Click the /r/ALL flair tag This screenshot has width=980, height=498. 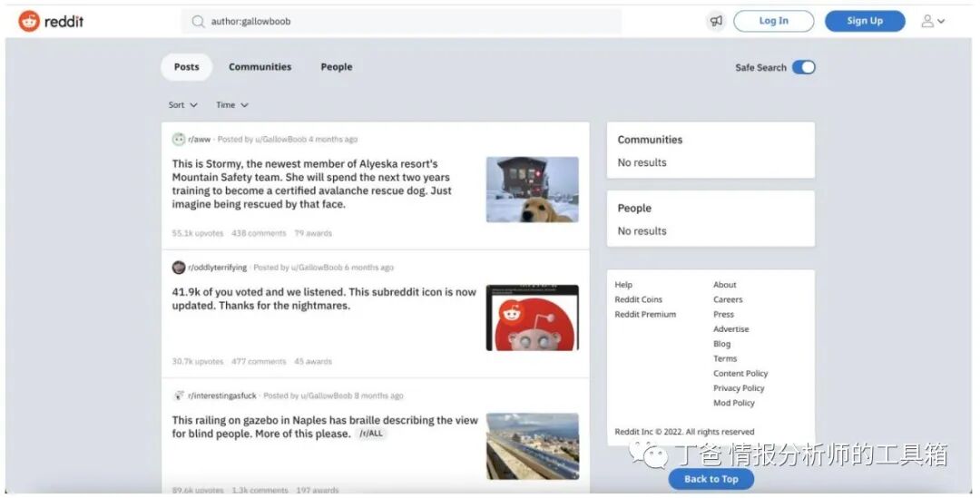pyautogui.click(x=371, y=434)
